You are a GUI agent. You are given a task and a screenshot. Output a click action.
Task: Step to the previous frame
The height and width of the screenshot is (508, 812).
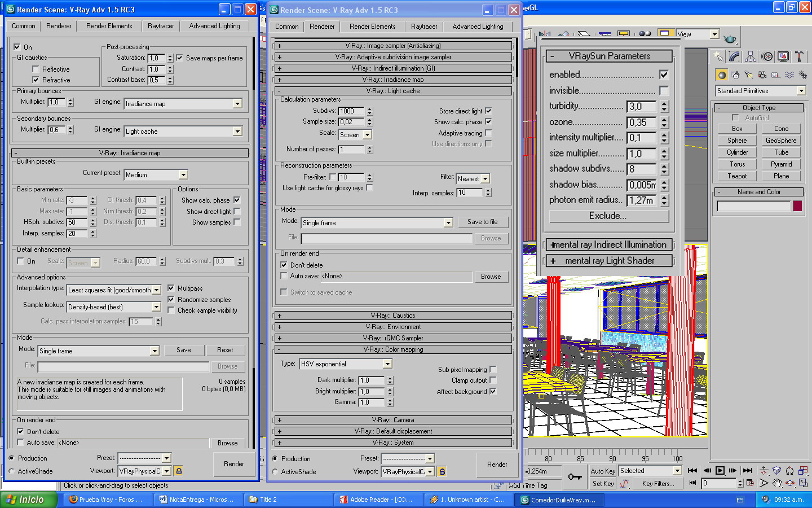click(x=707, y=470)
